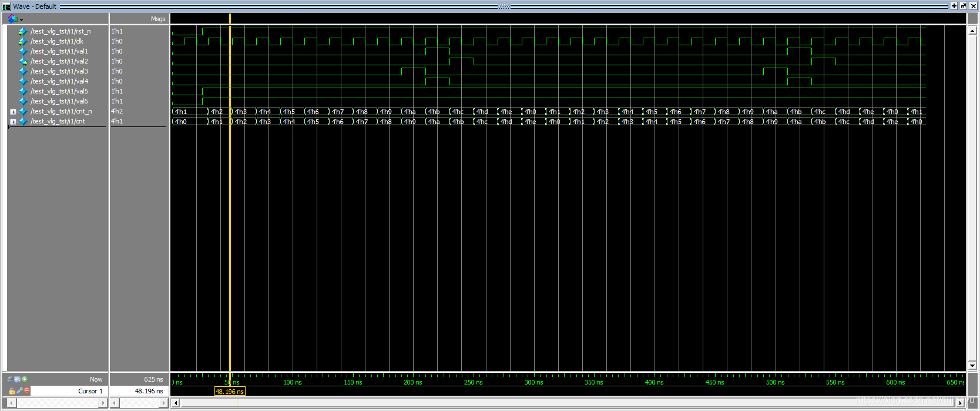Select /test_vlg_tst/i1/val1 signal name
The height and width of the screenshot is (411, 980).
tap(59, 51)
